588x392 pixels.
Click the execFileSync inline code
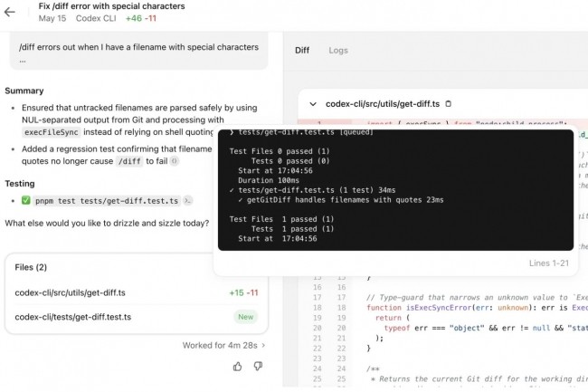[52, 132]
